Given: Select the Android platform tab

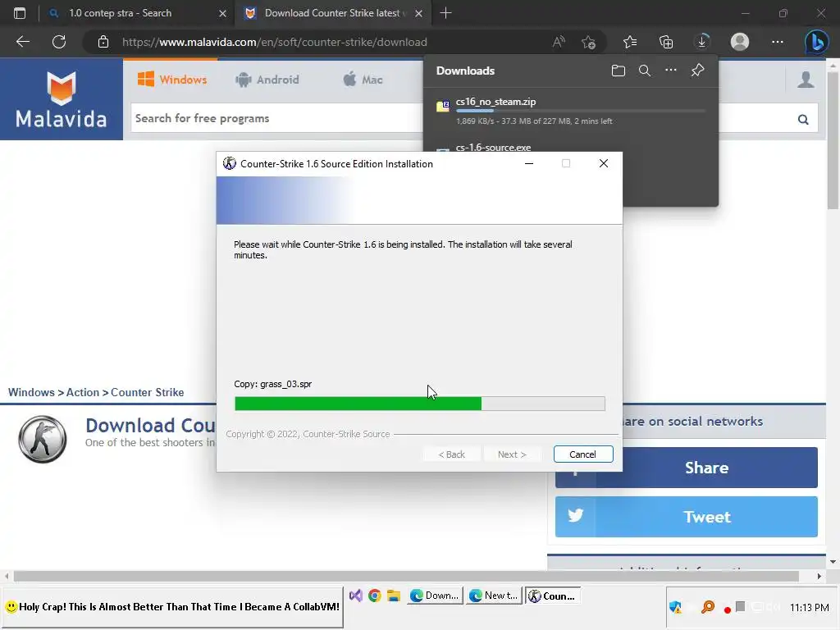Looking at the screenshot, I should (267, 80).
